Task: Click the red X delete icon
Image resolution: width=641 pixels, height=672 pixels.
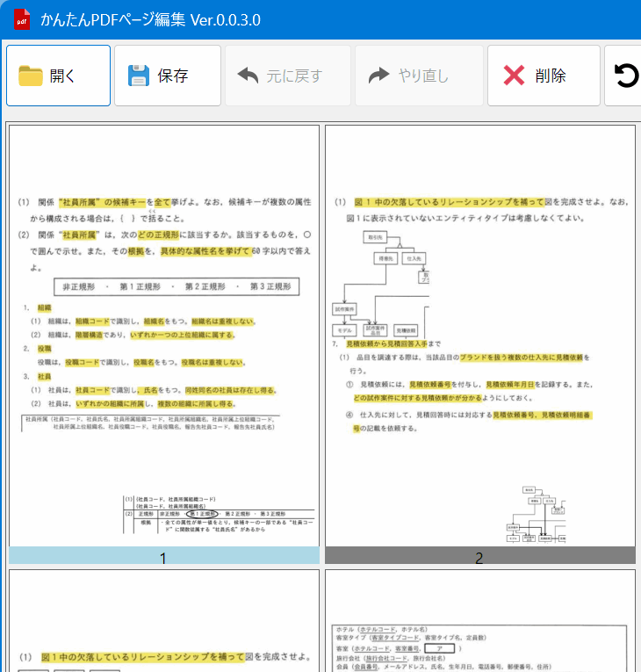Action: click(x=514, y=76)
